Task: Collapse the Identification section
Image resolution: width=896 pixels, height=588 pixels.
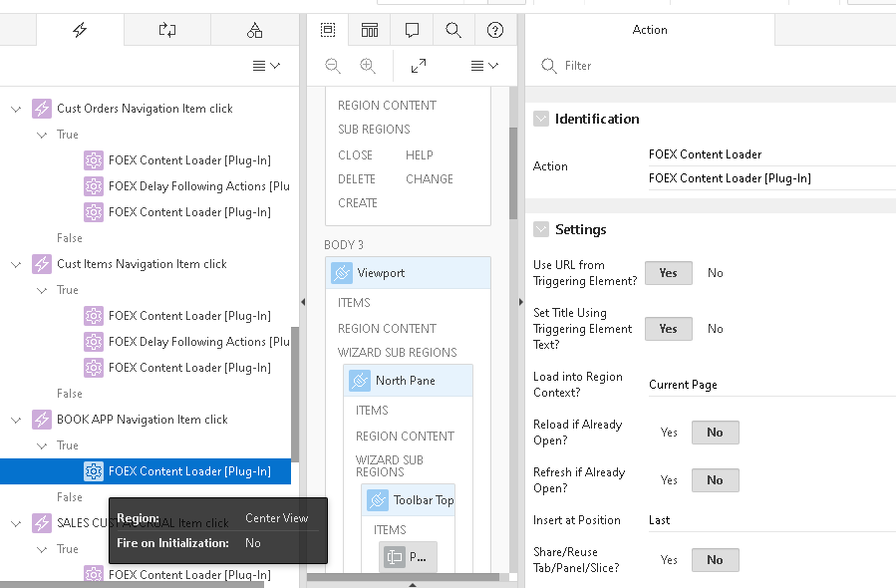Action: (x=541, y=119)
